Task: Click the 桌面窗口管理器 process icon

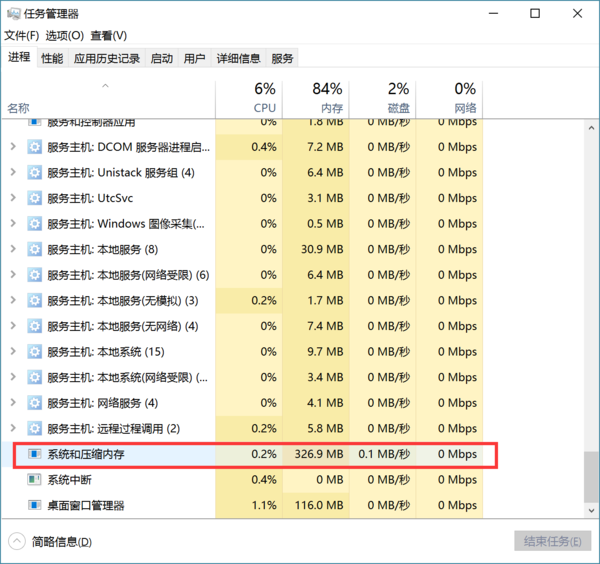Action: click(34, 505)
